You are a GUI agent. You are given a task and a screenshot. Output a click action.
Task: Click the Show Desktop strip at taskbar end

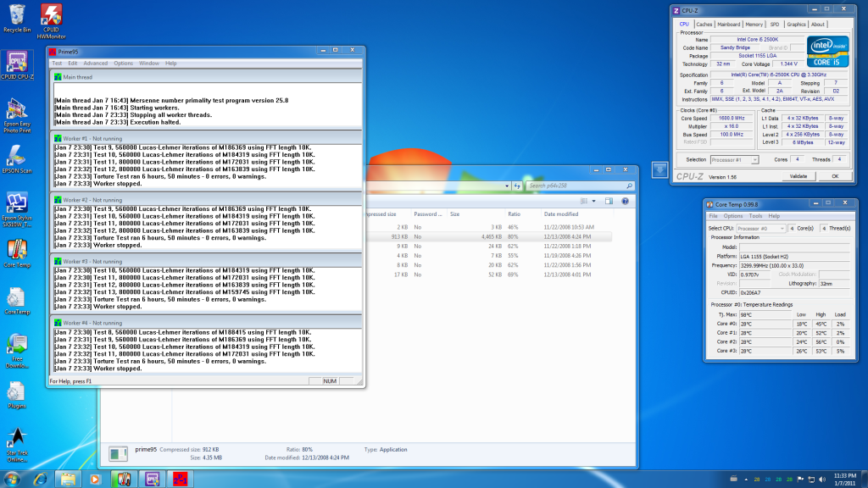(x=864, y=480)
